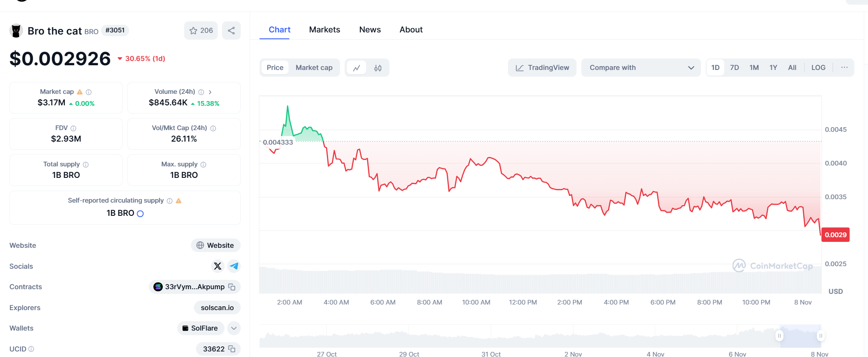Copy the contract address 33rVym...Akpump
Viewport: 868px width, 357px height.
pos(232,287)
